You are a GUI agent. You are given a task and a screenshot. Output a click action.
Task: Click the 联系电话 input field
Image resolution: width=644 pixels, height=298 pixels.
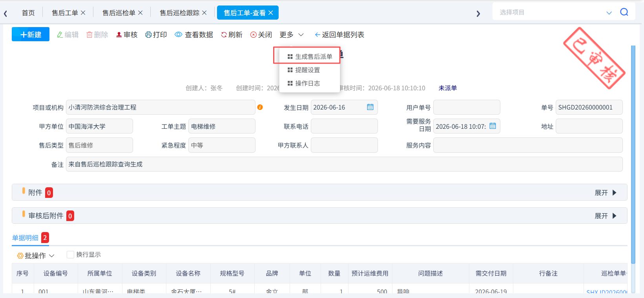(344, 126)
